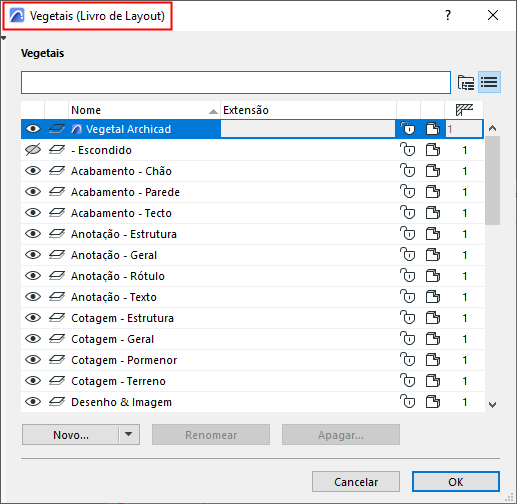Lock the Acabamento - Parede layer
This screenshot has height=504, width=517.
click(408, 192)
